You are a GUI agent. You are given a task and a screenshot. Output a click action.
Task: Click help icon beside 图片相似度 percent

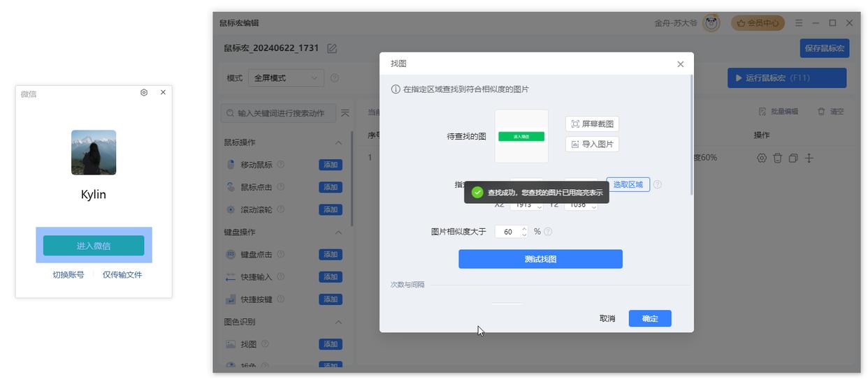coord(548,232)
